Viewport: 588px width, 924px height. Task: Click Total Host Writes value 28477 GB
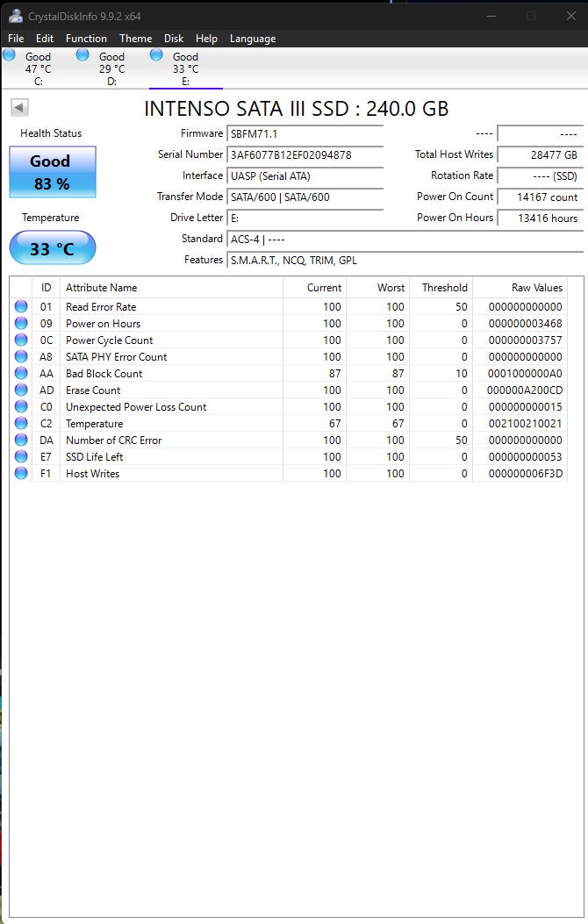(541, 155)
